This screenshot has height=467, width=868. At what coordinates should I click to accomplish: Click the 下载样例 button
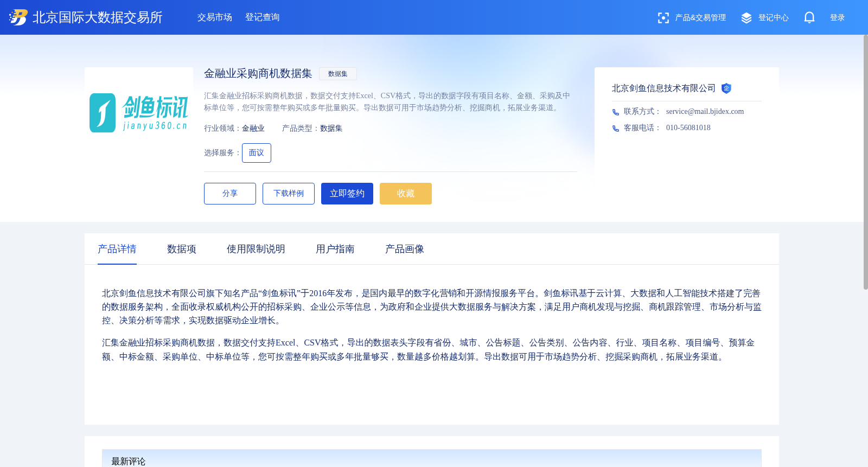289,194
